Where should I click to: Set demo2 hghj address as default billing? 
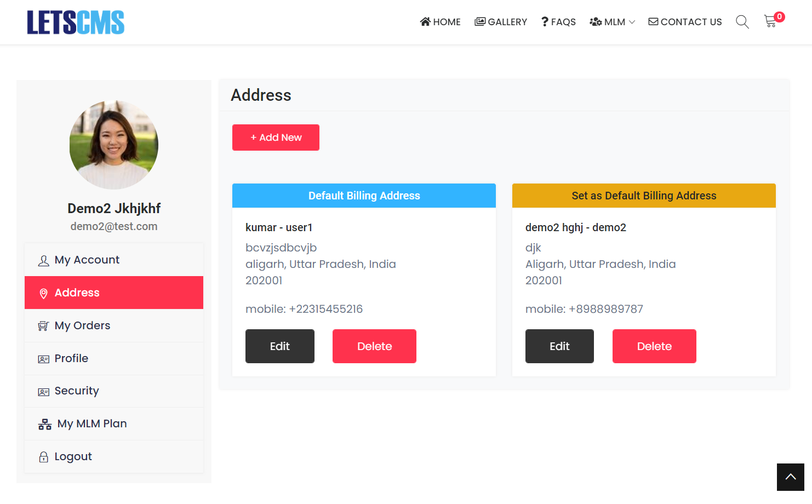(644, 196)
